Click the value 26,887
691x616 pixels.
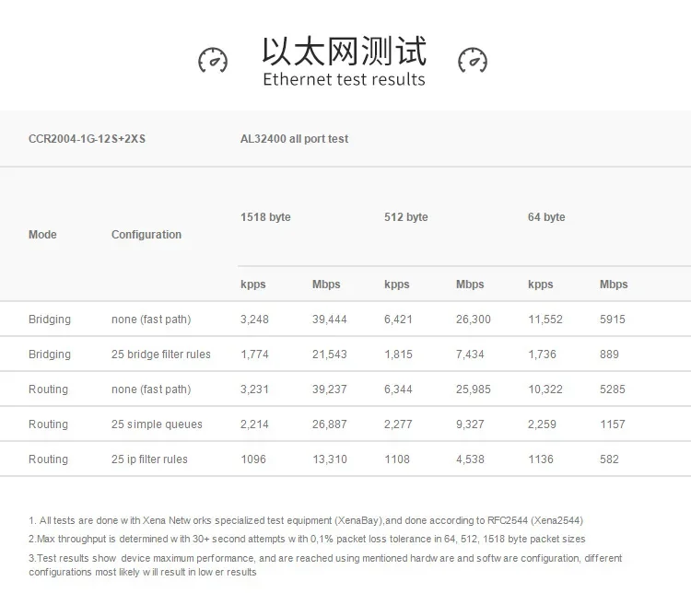click(x=330, y=424)
